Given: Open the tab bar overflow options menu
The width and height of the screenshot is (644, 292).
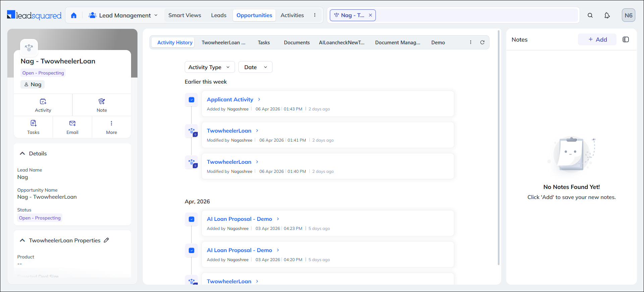Looking at the screenshot, I should pyautogui.click(x=471, y=42).
